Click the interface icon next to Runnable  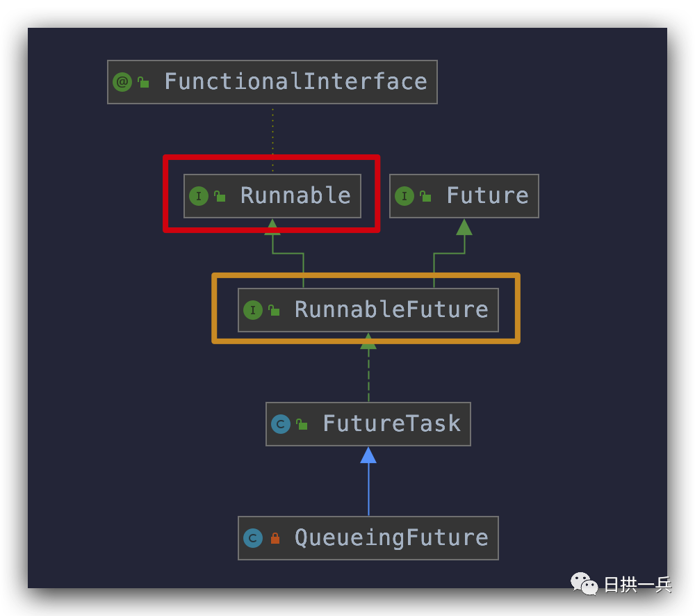199,196
